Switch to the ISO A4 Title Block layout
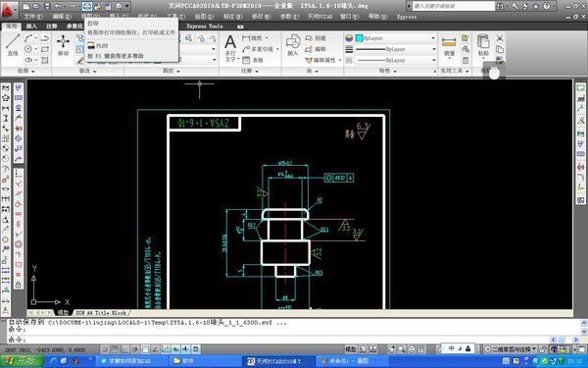This screenshot has width=588, height=368. [x=101, y=313]
